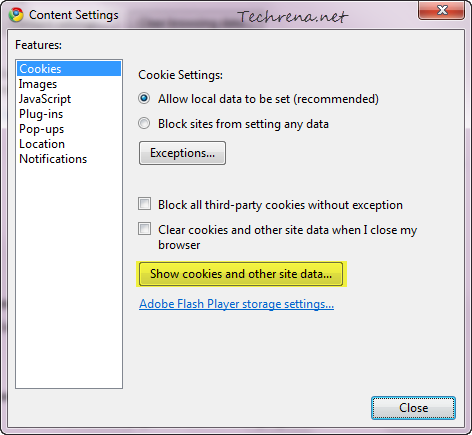The height and width of the screenshot is (435, 472).
Task: Enable Block all third-party cookies checkbox
Action: coord(144,204)
